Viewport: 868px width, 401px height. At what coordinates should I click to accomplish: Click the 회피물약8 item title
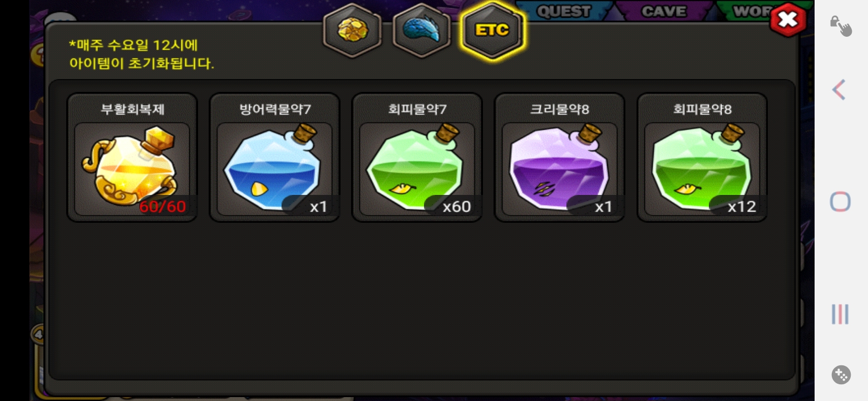click(x=702, y=109)
